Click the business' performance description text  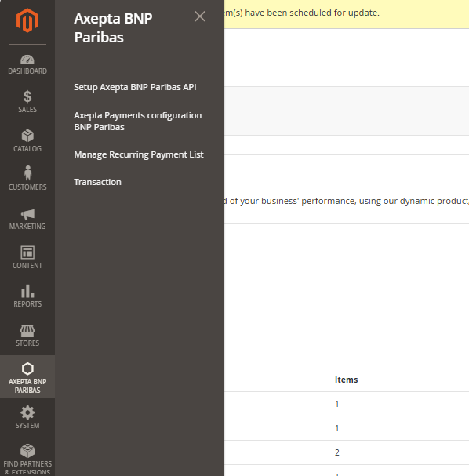click(x=346, y=201)
